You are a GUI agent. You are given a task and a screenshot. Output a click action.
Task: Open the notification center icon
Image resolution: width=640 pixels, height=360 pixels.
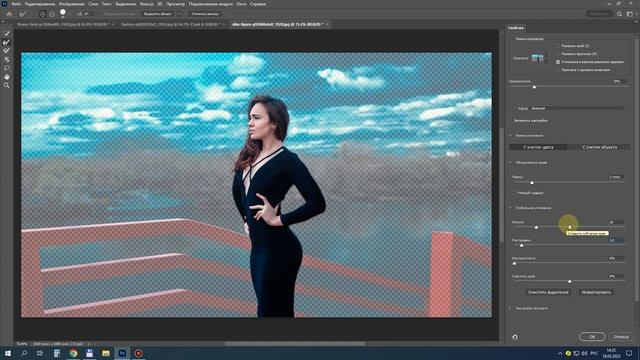pos(629,353)
